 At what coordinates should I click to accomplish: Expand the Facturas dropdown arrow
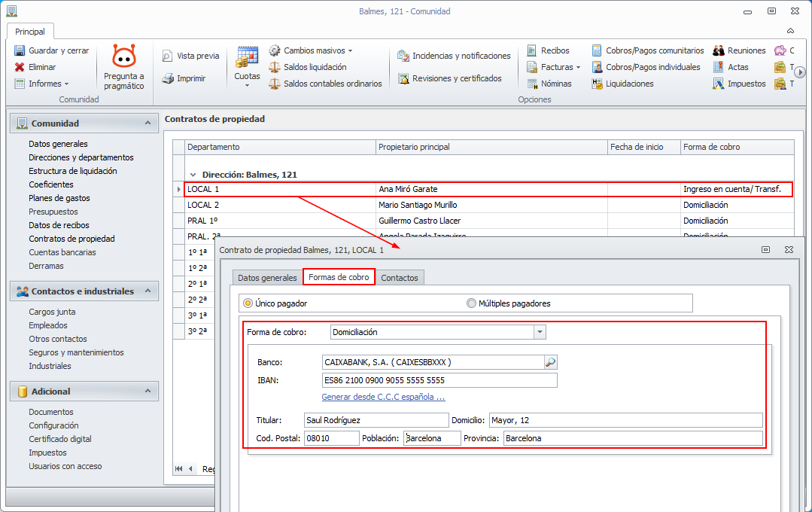pos(579,67)
